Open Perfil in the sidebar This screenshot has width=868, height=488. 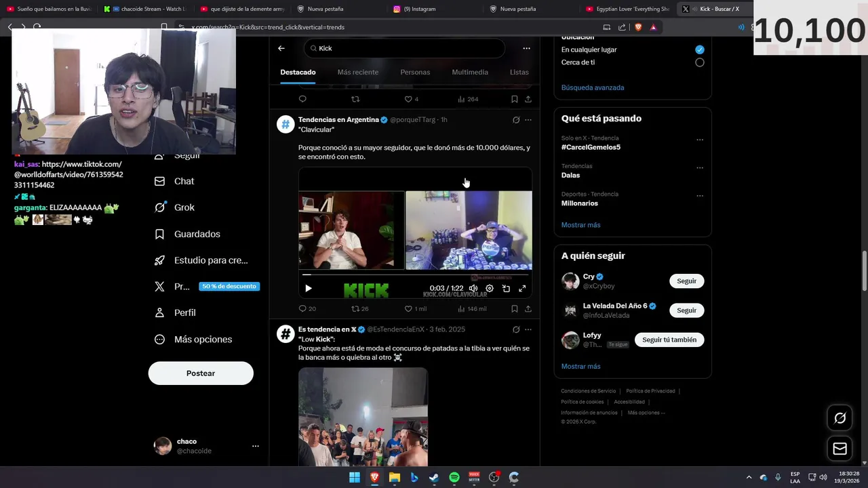click(175, 312)
